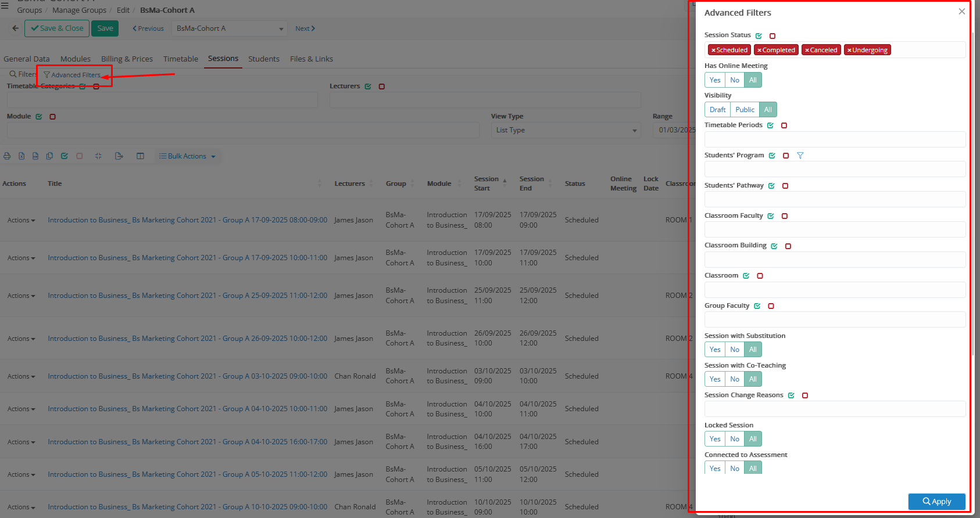This screenshot has width=980, height=518.
Task: Click the Save & Close button
Action: pos(57,28)
